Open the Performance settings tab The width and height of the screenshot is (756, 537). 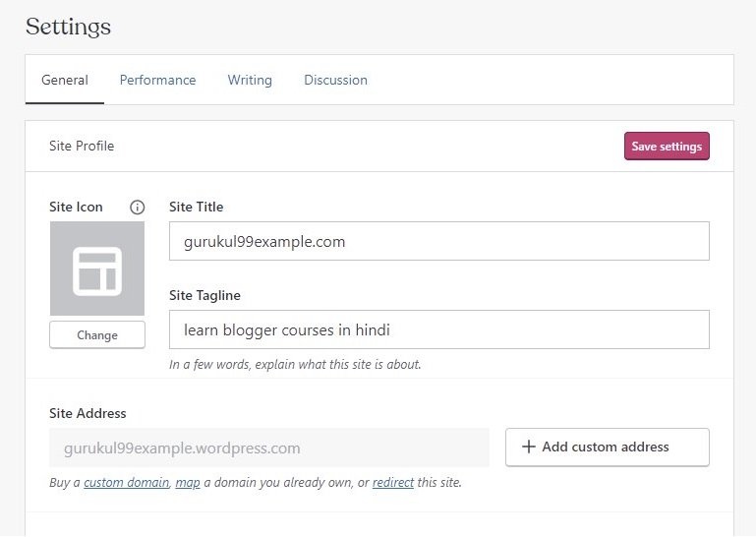[157, 80]
